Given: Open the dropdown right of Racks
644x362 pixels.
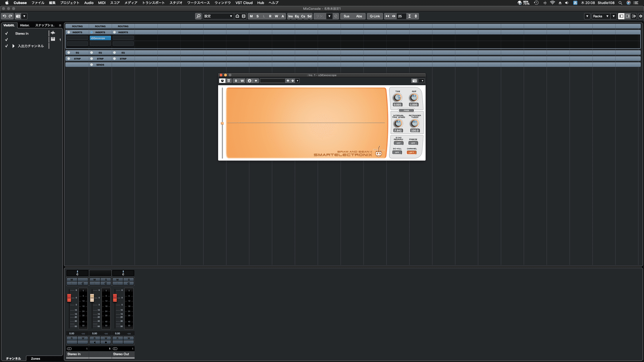Looking at the screenshot, I should tap(613, 16).
